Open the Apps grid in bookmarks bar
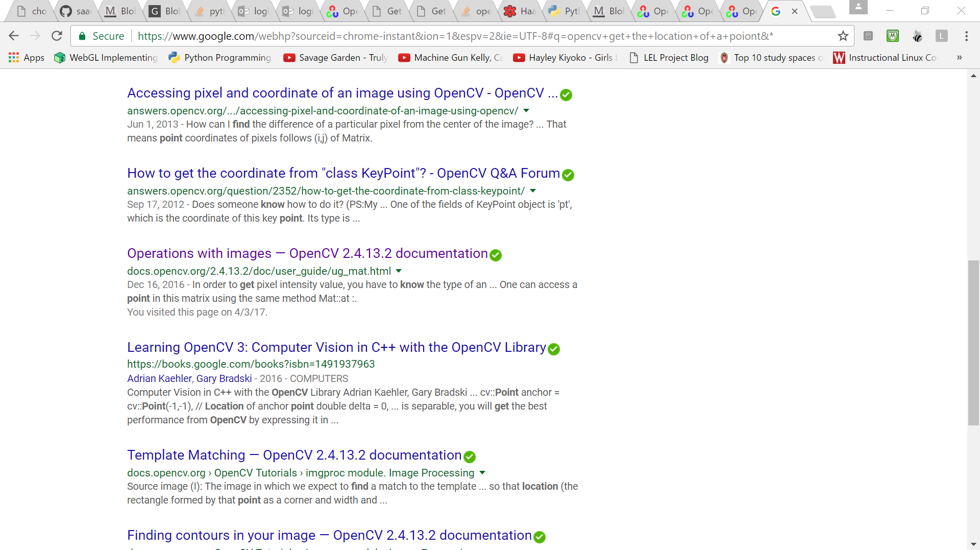This screenshot has width=980, height=550. pyautogui.click(x=27, y=58)
